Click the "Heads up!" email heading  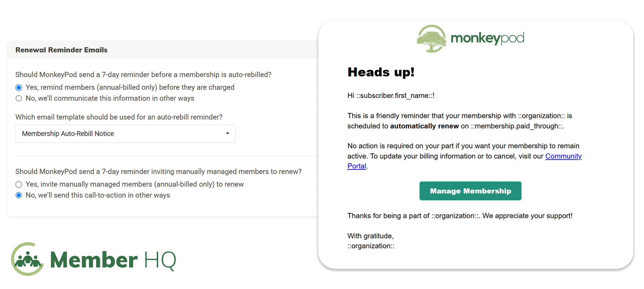(x=381, y=72)
